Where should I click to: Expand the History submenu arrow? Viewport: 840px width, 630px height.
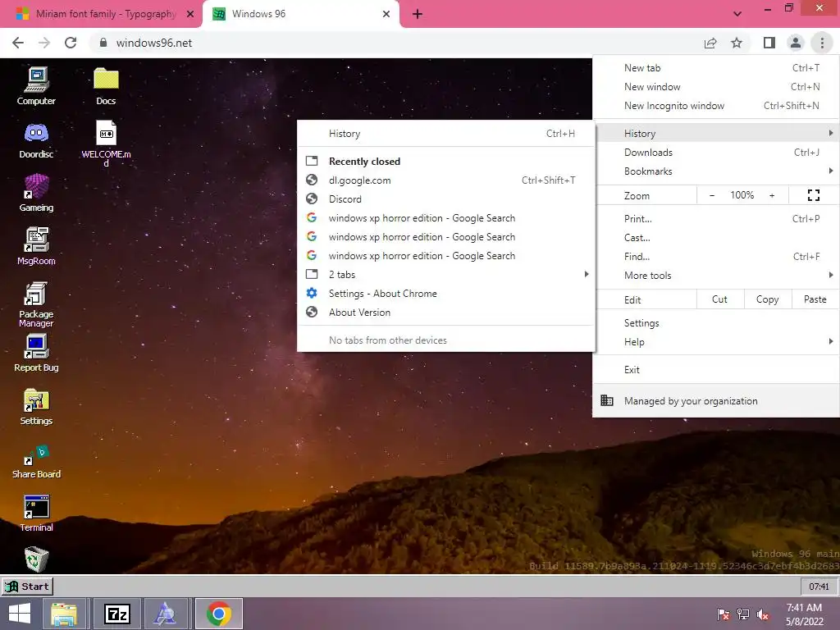830,133
